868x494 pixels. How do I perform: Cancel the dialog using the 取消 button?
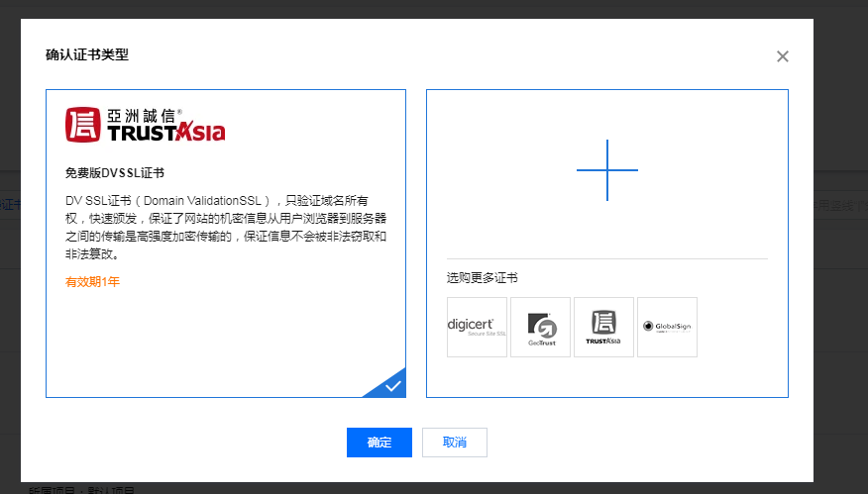tap(454, 443)
